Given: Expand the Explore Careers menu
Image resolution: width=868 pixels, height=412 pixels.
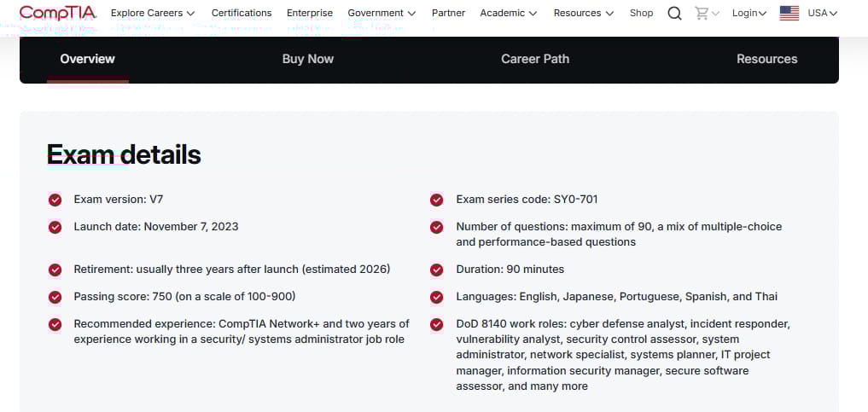Looking at the screenshot, I should [153, 13].
